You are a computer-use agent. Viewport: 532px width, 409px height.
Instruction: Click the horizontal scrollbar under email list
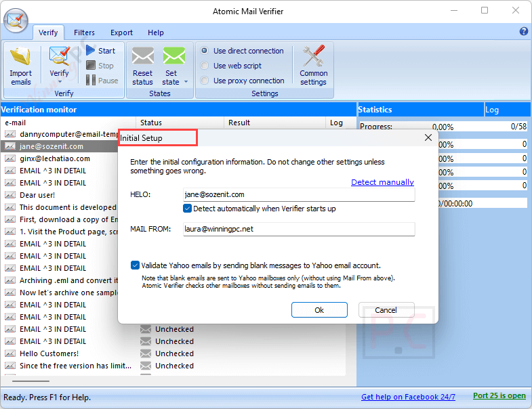click(30, 381)
